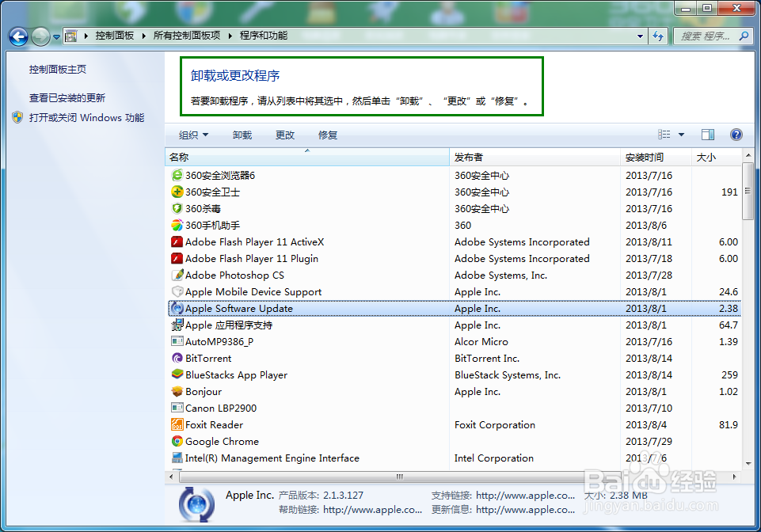
Task: Click the Foxit Reader PDF icon
Action: coord(177,424)
